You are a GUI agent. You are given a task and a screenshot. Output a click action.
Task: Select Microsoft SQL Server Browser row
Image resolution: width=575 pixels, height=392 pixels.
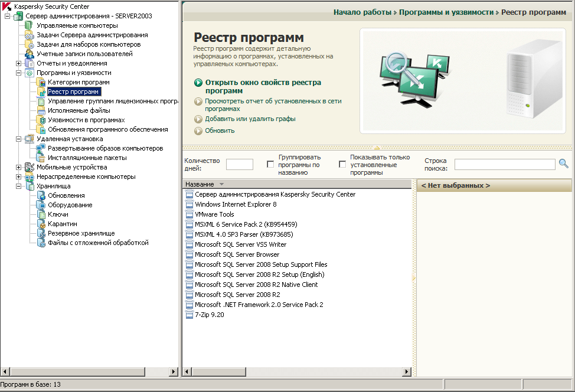(237, 254)
